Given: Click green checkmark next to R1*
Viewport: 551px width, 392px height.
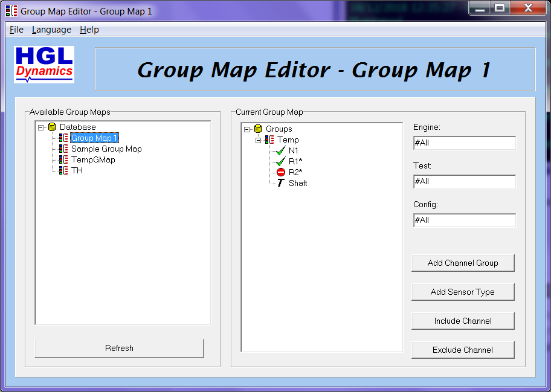Looking at the screenshot, I should tap(281, 162).
